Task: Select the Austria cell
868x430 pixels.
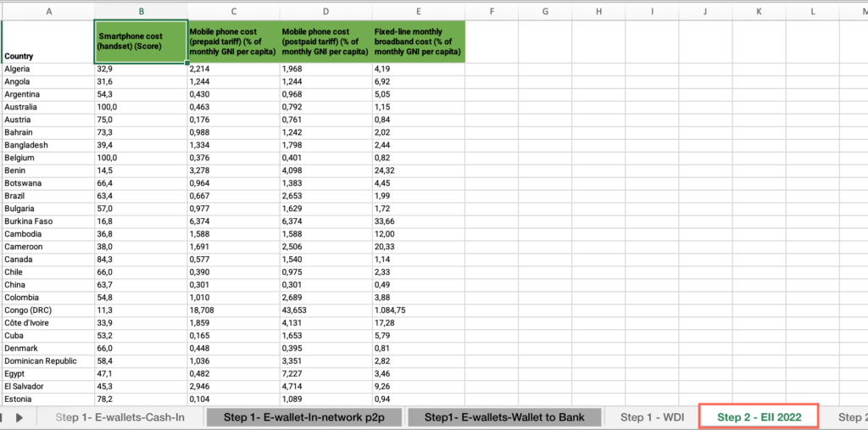Action: 48,120
